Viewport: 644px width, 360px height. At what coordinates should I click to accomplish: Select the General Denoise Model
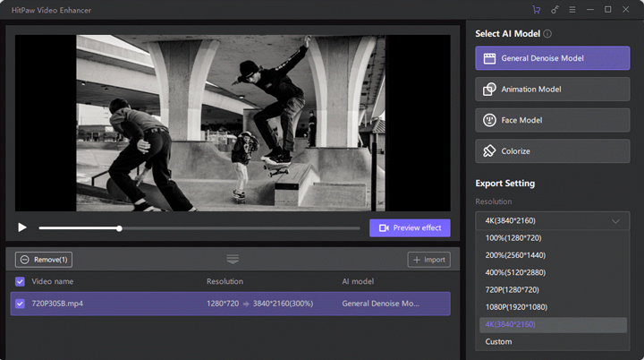(x=553, y=58)
